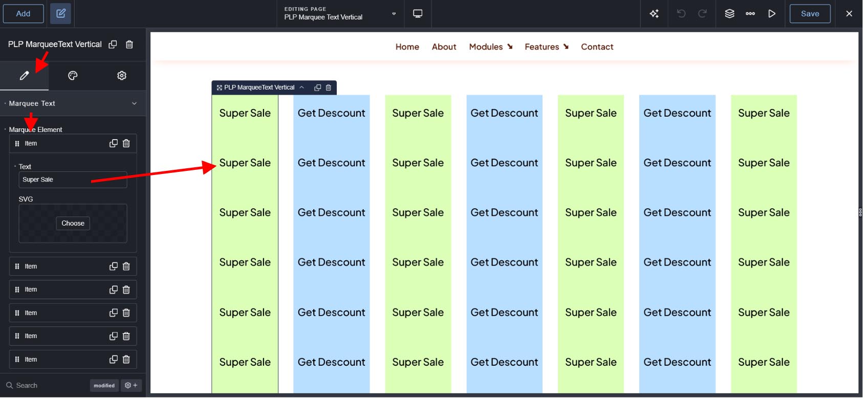Duplicate the second Item in the list

(x=114, y=266)
